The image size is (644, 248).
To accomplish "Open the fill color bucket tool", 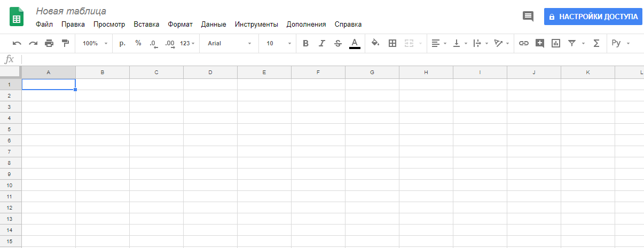I will tap(375, 43).
